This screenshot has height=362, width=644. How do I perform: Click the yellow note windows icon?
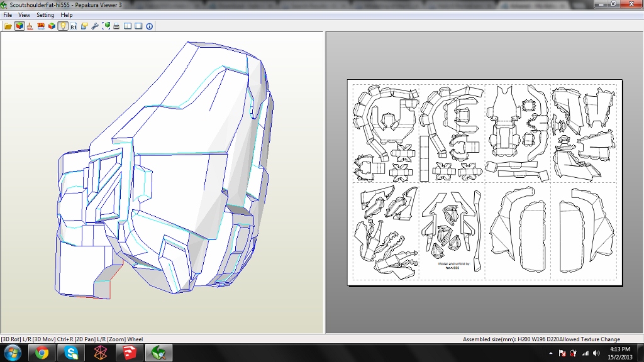click(x=84, y=26)
